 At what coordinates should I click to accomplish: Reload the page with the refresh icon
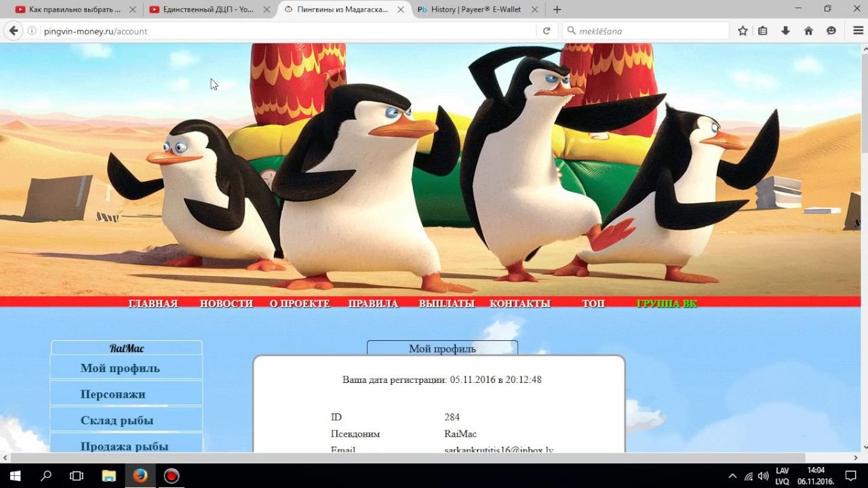click(546, 30)
